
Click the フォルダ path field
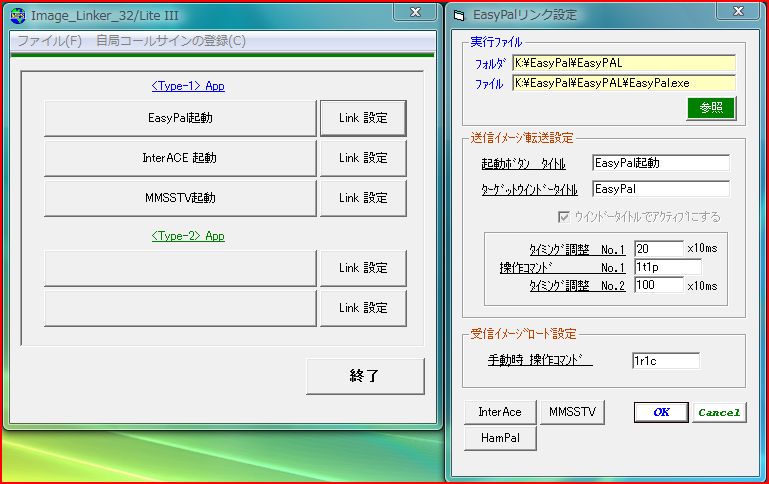pyautogui.click(x=623, y=63)
